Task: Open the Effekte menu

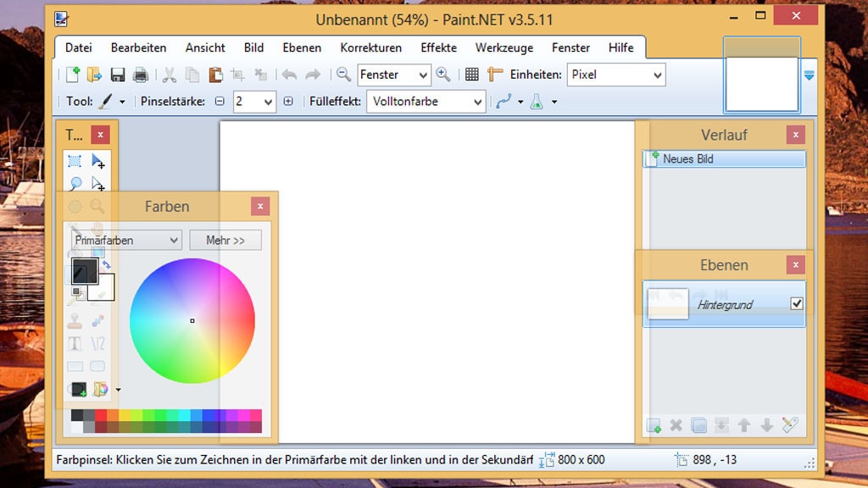Action: pyautogui.click(x=438, y=47)
